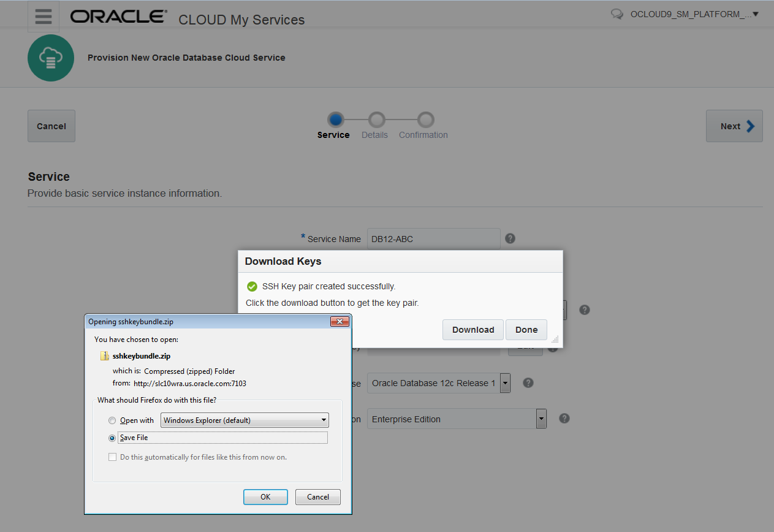
Task: Open the hamburger navigation menu
Action: 43,16
